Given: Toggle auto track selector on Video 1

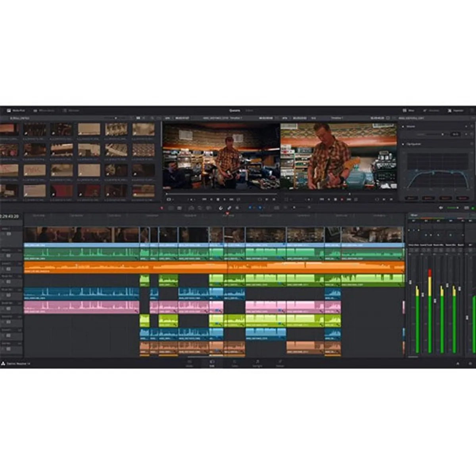Looking at the screenshot, I should click(8, 234).
